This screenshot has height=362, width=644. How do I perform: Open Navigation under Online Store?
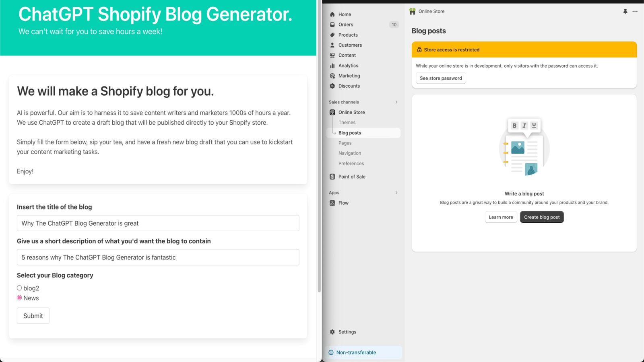pyautogui.click(x=350, y=153)
